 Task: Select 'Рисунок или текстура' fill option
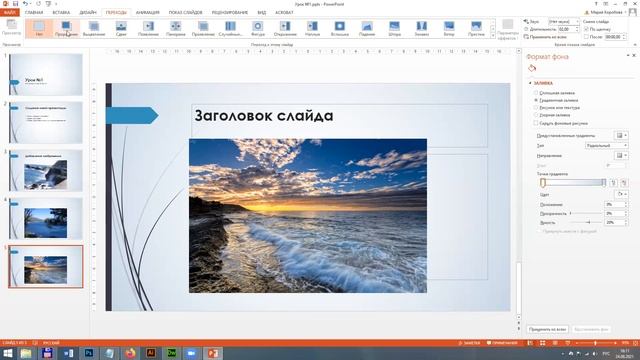coord(557,108)
